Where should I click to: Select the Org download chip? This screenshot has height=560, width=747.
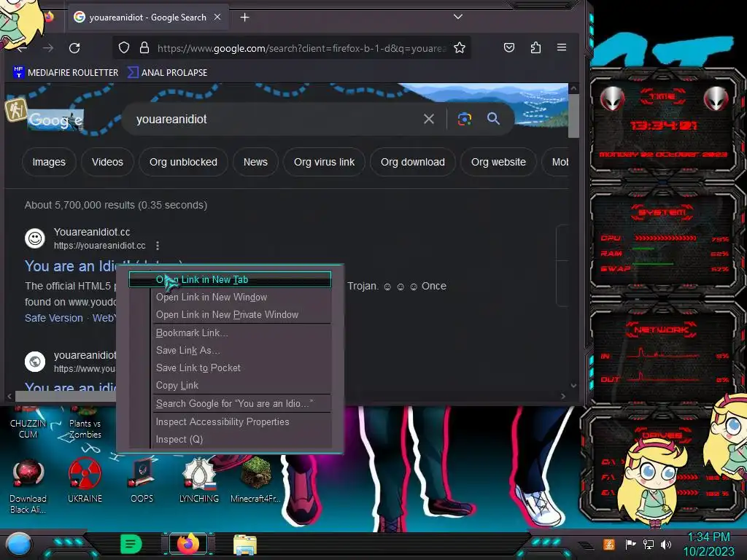tap(413, 162)
